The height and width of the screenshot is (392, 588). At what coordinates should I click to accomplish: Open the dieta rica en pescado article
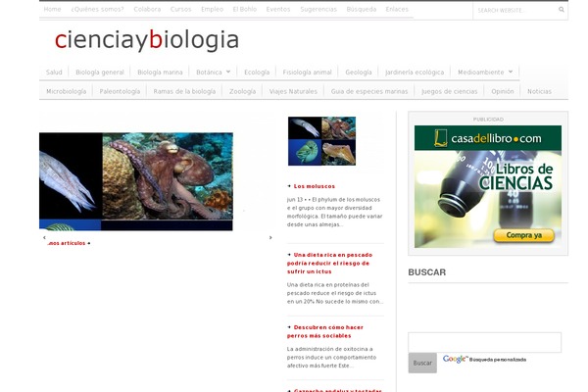(x=329, y=263)
